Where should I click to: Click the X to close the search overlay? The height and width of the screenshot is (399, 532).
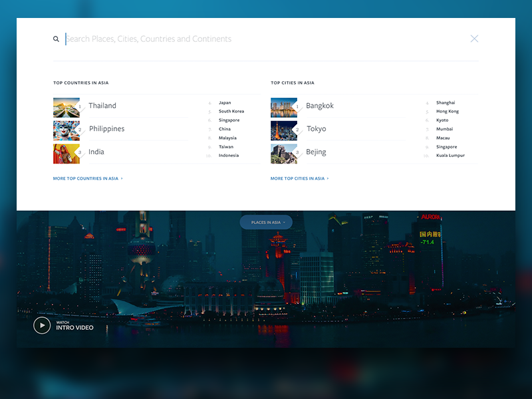(474, 39)
